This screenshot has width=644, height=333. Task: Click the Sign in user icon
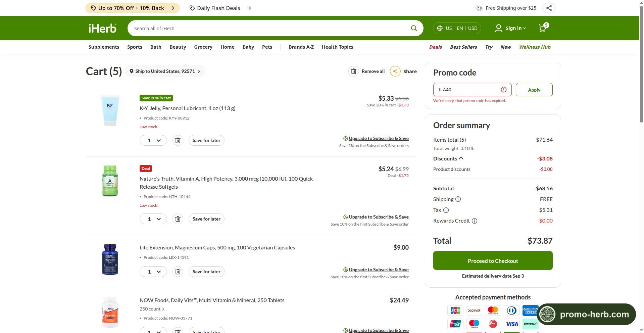498,28
